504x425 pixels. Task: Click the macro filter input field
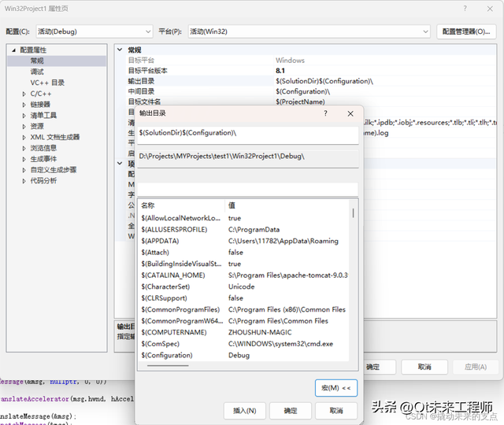tap(248, 190)
